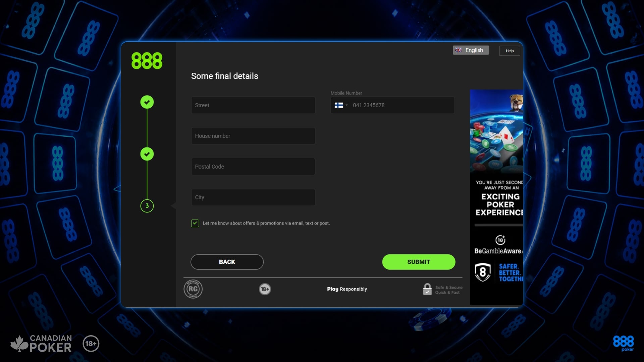Select the second completed step checkmark
Screen dimensions: 644x362
147,154
